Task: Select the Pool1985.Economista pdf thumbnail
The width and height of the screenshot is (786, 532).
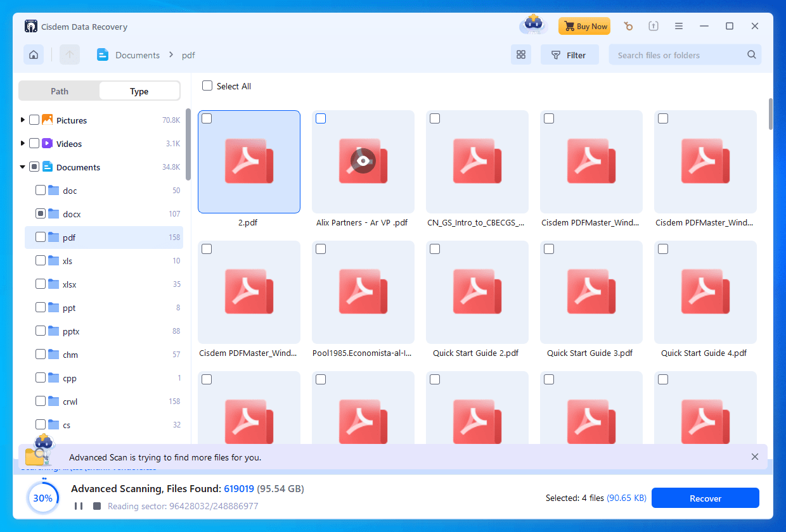Action: coord(363,292)
